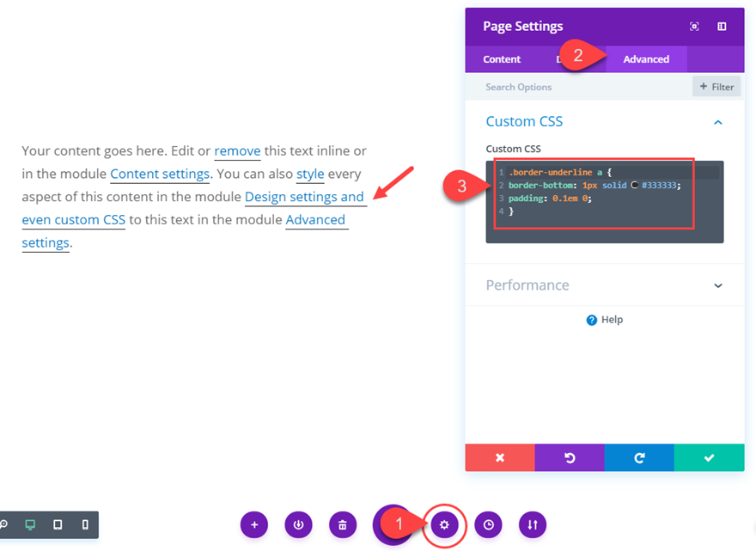The width and height of the screenshot is (756, 551).
Task: Focus the Search Options field
Action: click(578, 87)
